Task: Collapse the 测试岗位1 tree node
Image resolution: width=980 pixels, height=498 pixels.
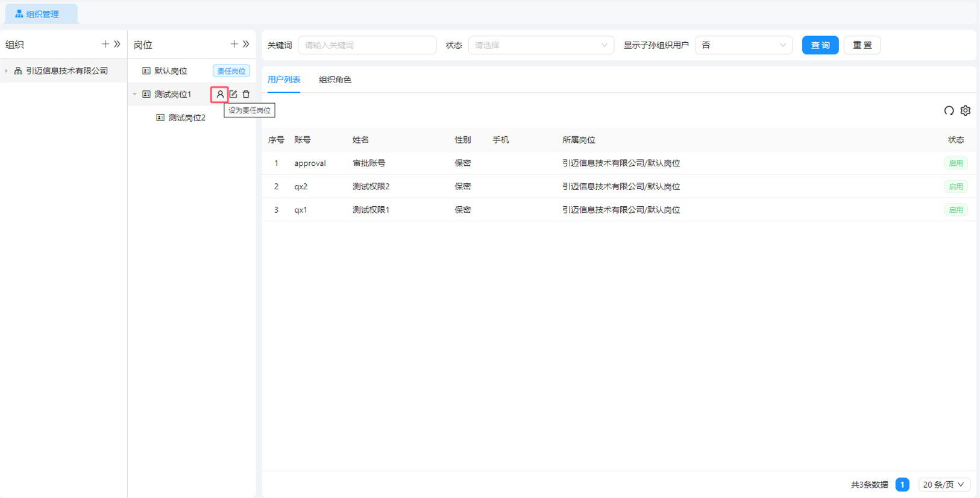Action: (135, 95)
